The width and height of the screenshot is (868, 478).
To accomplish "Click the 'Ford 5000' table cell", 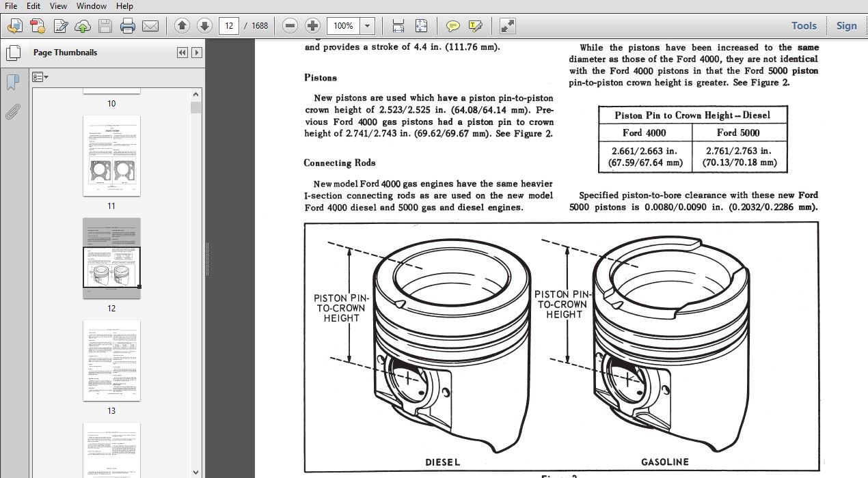I will point(738,132).
